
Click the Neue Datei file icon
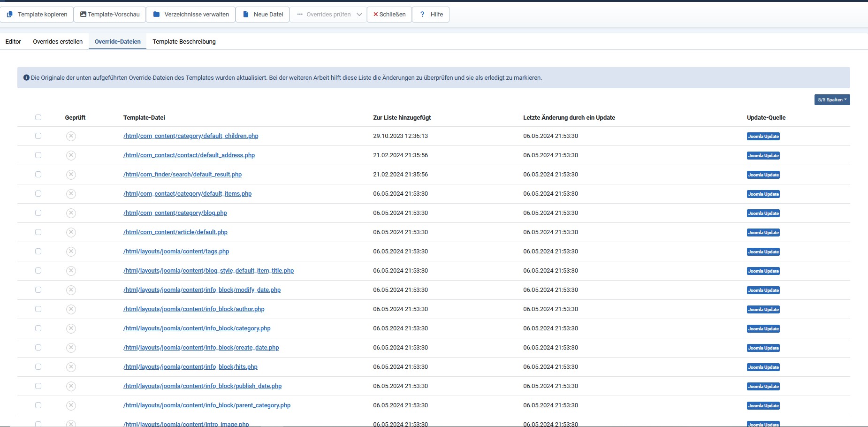click(246, 14)
